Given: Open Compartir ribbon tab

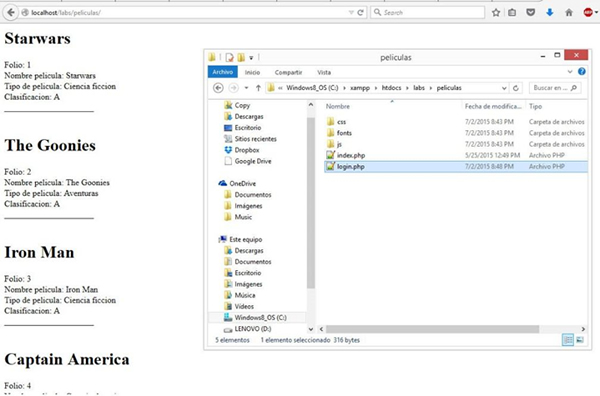Looking at the screenshot, I should pos(288,72).
